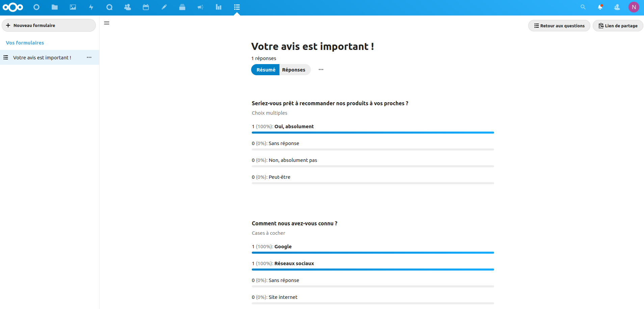Open the Talk chat icon

pos(109,7)
